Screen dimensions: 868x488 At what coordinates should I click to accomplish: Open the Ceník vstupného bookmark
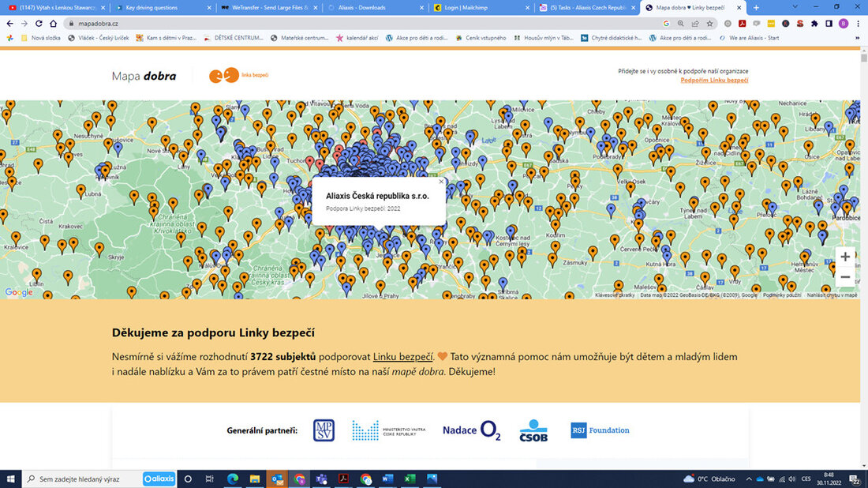coord(481,38)
